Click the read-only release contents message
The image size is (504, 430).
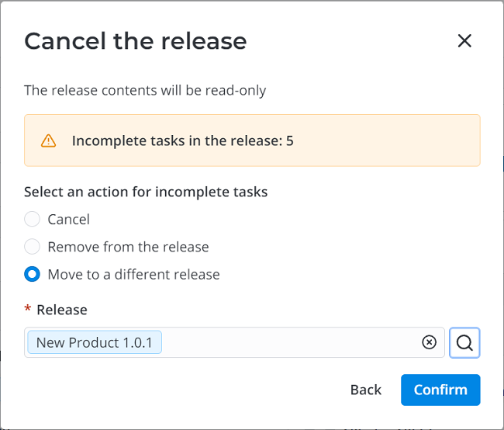(x=145, y=90)
